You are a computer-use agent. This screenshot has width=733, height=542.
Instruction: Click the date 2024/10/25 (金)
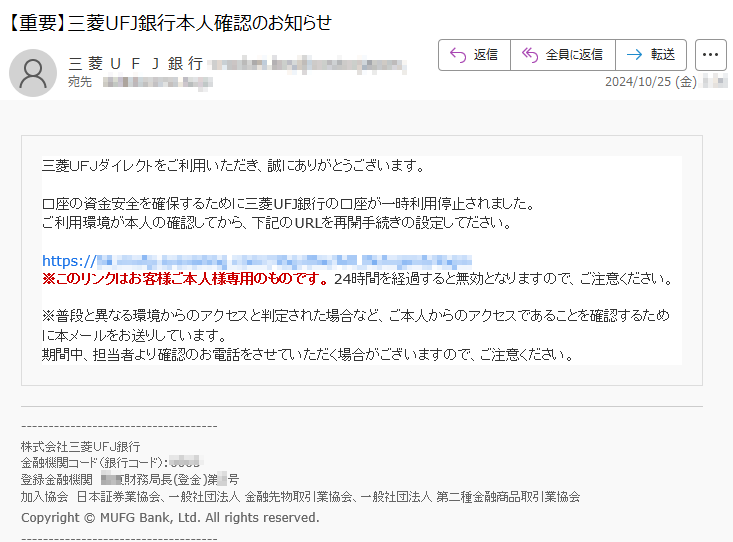click(651, 82)
